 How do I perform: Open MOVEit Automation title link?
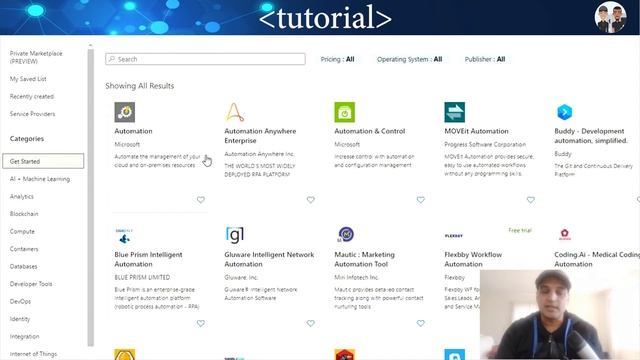pos(476,131)
